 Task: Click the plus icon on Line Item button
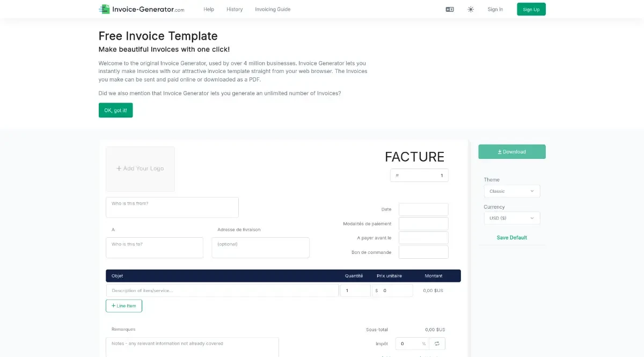tap(113, 305)
